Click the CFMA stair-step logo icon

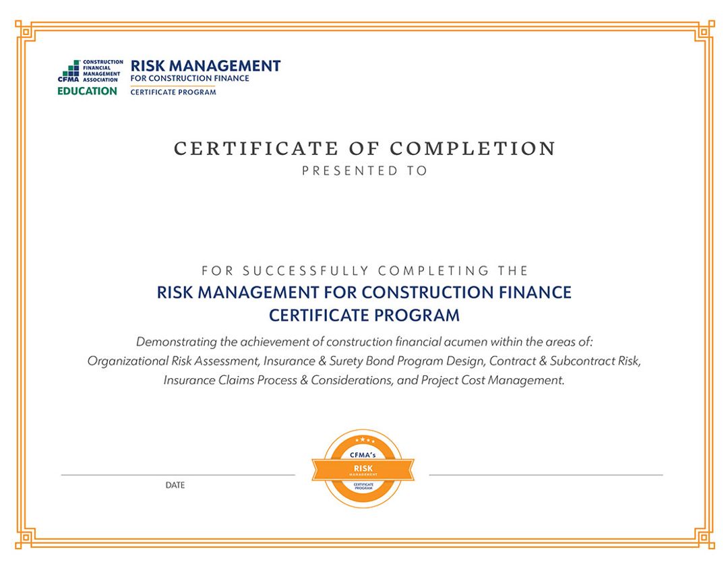[x=70, y=69]
